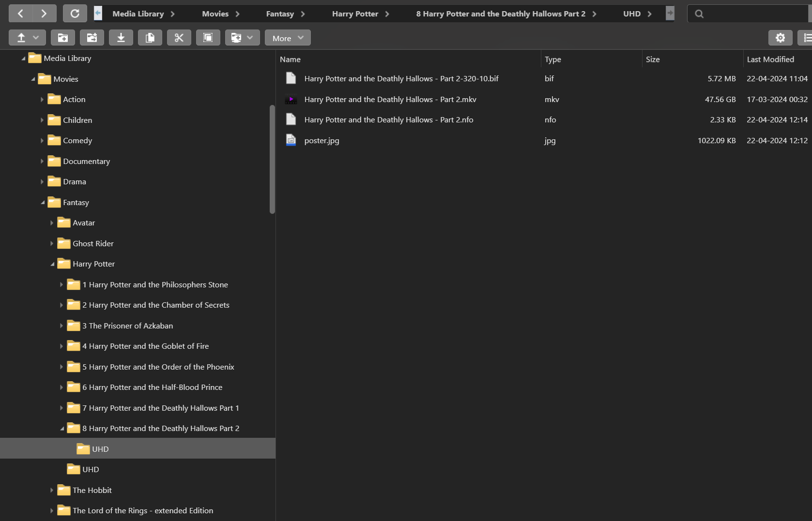Click the folder tree vertical scrollbar
The height and width of the screenshot is (521, 812).
pyautogui.click(x=272, y=159)
